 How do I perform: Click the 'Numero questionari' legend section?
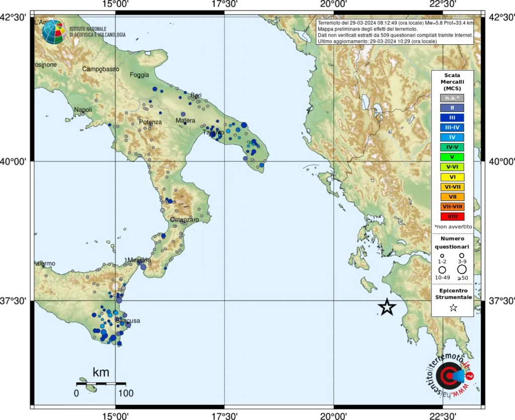point(452,243)
